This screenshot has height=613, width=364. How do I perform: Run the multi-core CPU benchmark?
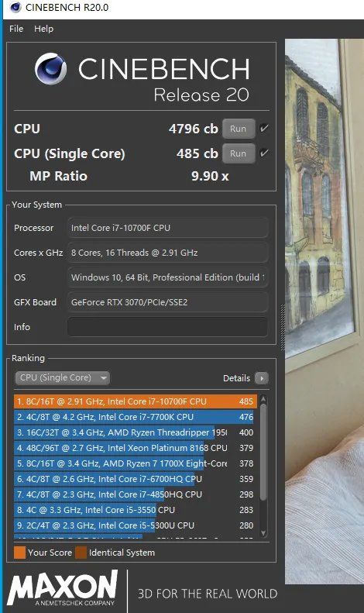click(239, 129)
